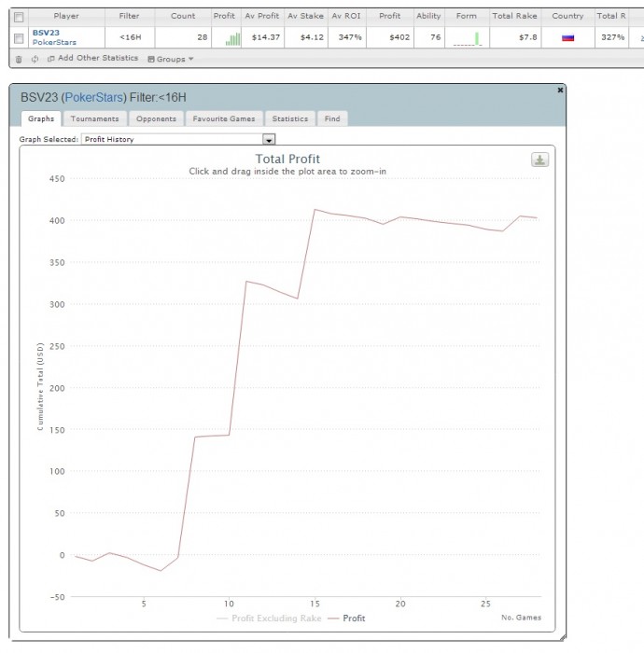644x653 pixels.
Task: Sort by the Player column header
Action: pos(66,16)
